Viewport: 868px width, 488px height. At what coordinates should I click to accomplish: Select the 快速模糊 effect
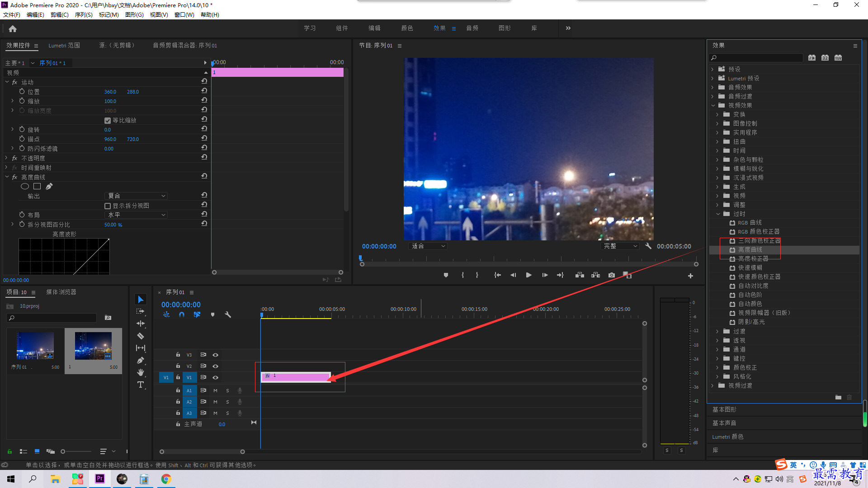[x=750, y=267]
